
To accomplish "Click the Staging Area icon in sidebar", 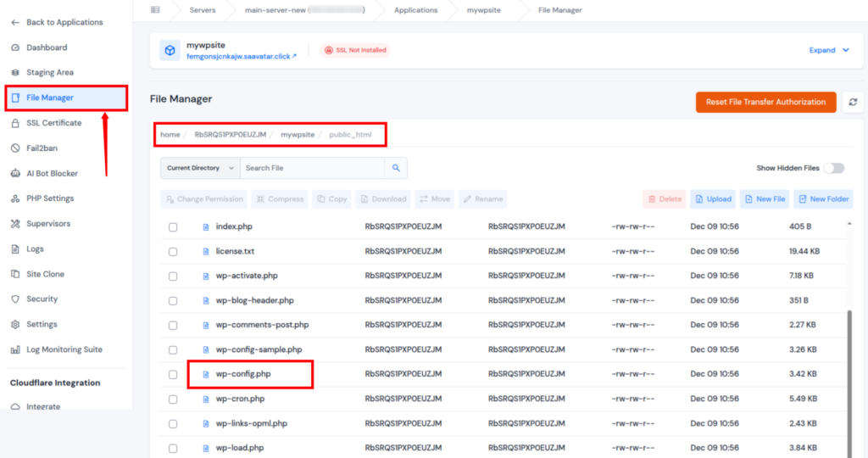I will 15,73.
